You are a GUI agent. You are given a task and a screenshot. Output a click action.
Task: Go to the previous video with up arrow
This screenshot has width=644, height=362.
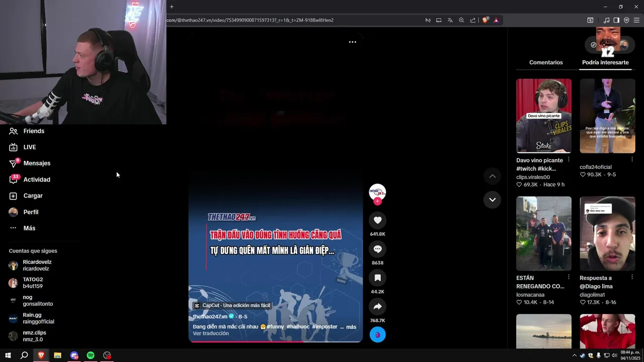pyautogui.click(x=492, y=176)
